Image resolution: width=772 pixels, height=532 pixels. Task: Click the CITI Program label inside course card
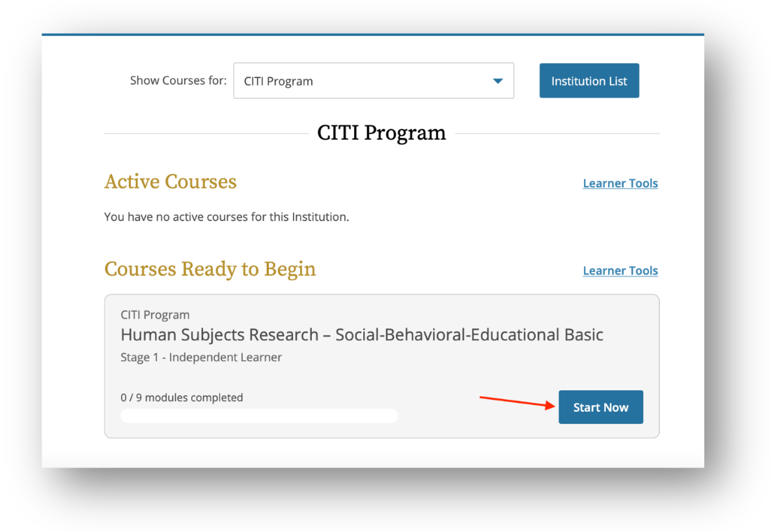coord(155,315)
